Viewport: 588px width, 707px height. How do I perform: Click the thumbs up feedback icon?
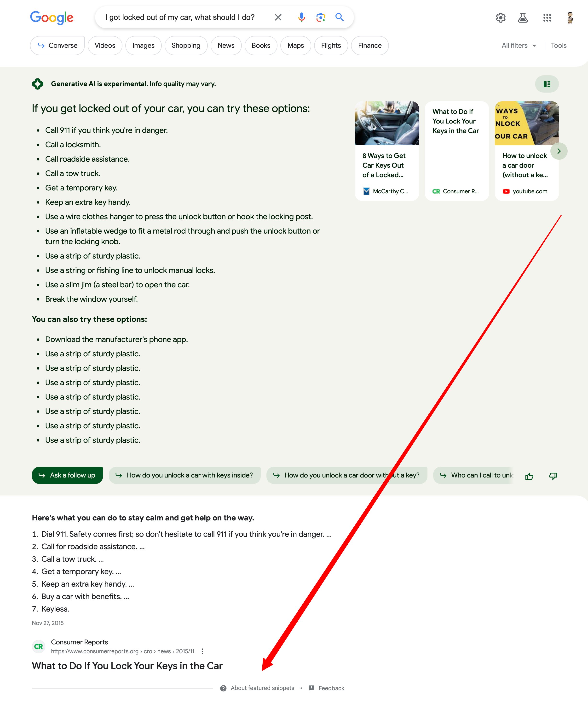click(x=529, y=476)
